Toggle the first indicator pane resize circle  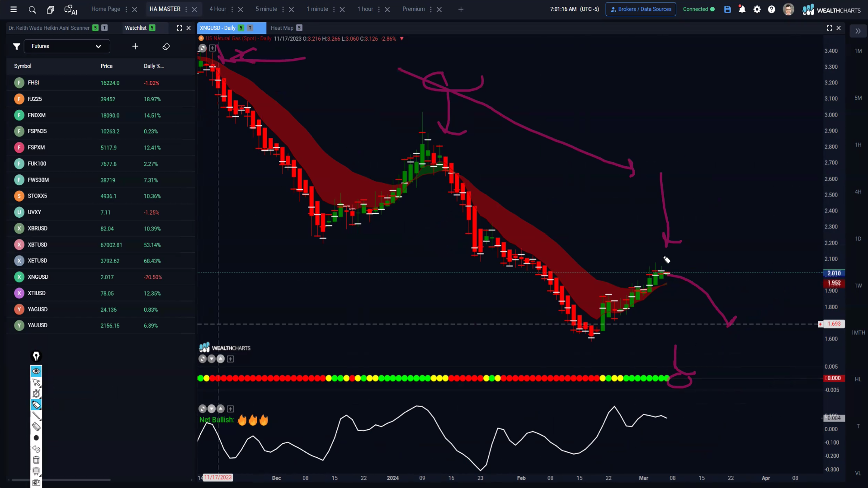click(x=203, y=359)
